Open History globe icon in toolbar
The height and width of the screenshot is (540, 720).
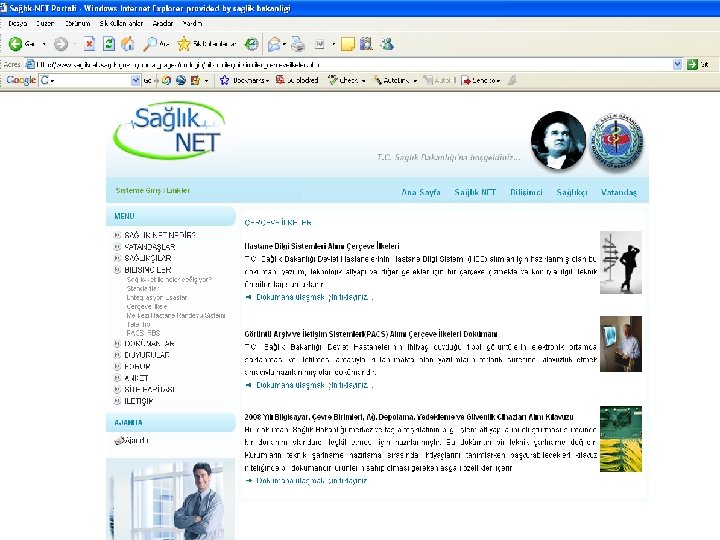click(x=251, y=44)
